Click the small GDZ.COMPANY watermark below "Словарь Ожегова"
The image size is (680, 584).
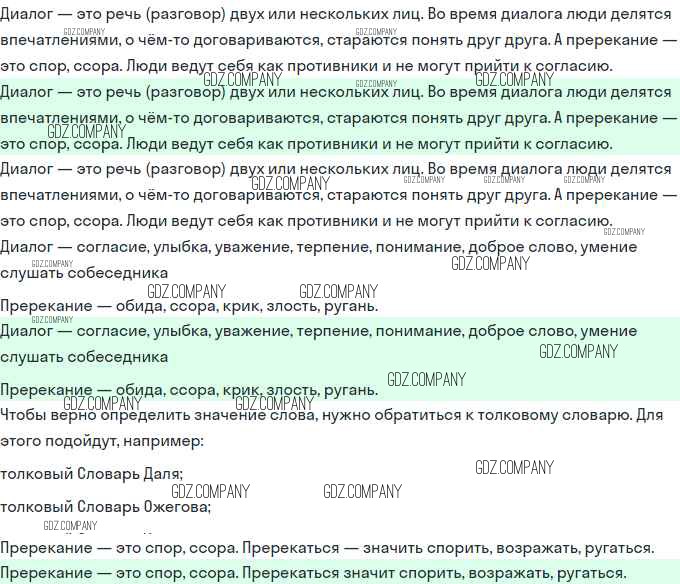pyautogui.click(x=70, y=526)
